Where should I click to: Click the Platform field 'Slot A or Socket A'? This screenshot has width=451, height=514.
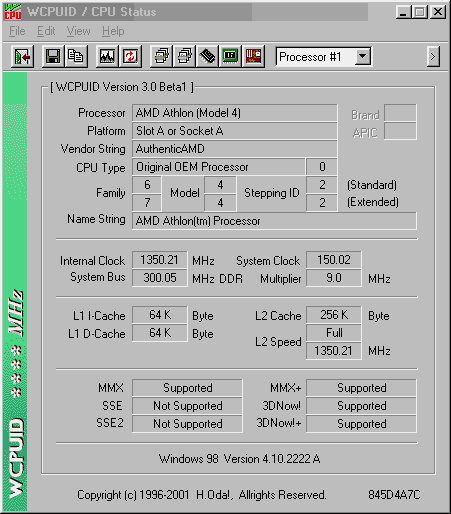pos(235,131)
